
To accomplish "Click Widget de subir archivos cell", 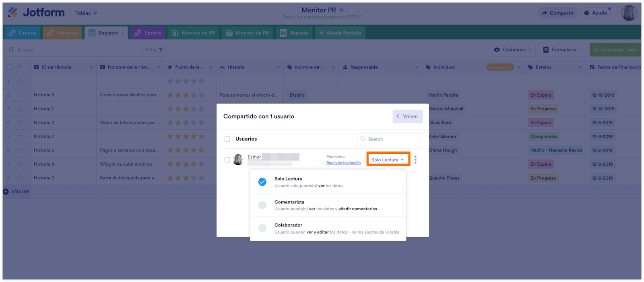I will 130,164.
